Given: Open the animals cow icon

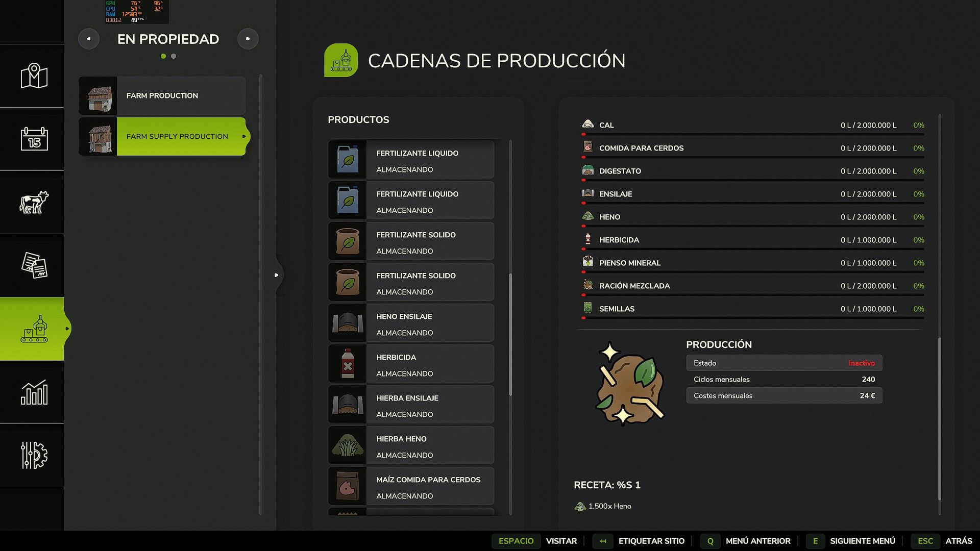Looking at the screenshot, I should coord(34,202).
